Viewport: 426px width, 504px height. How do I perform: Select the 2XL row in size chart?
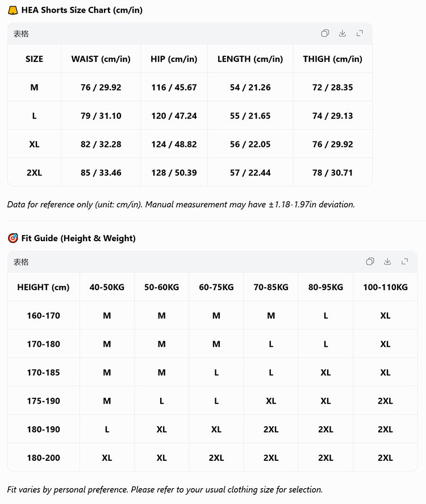(190, 173)
